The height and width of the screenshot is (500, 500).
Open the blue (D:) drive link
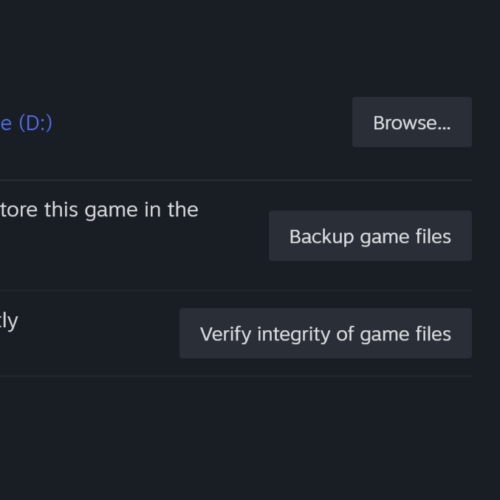(x=26, y=123)
